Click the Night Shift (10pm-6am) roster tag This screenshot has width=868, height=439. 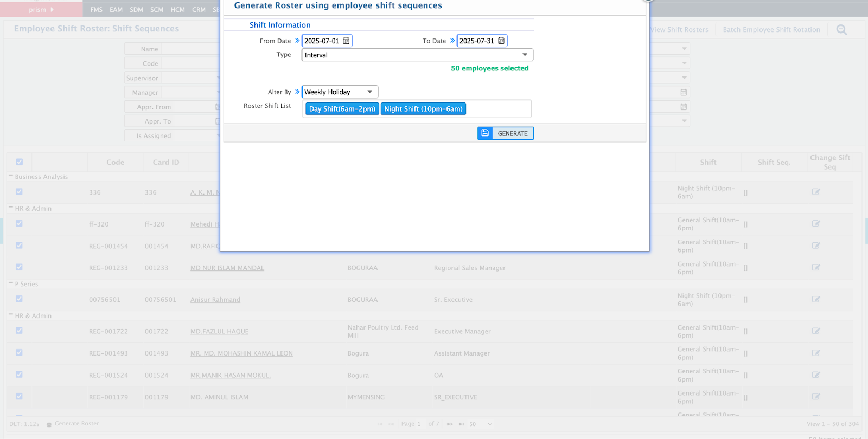coord(423,109)
